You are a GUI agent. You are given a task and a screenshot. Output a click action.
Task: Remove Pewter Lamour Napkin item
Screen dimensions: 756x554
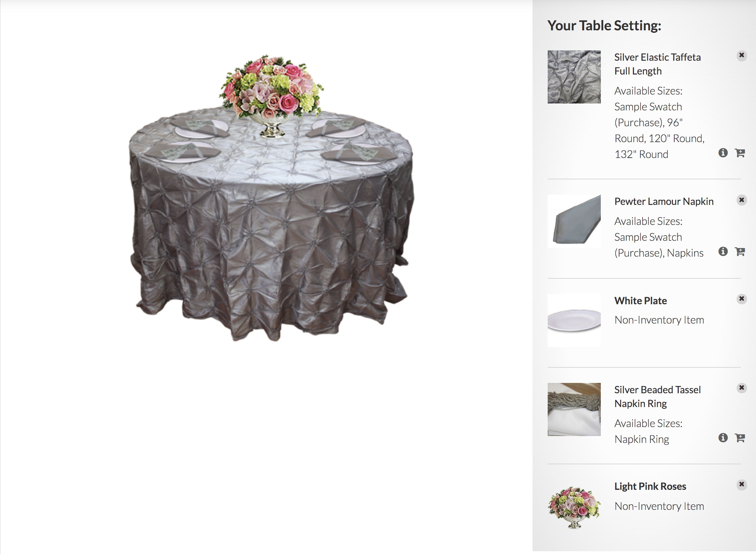[x=742, y=200]
